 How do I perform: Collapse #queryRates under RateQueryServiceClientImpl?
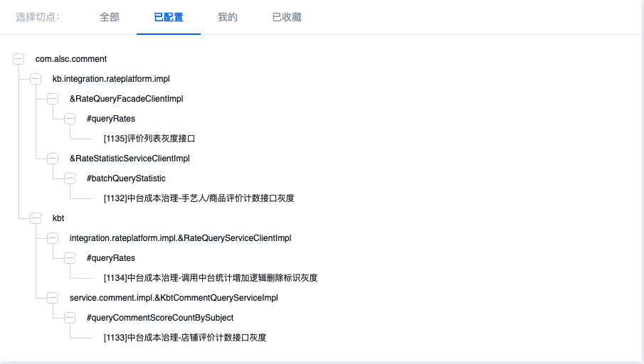click(70, 258)
